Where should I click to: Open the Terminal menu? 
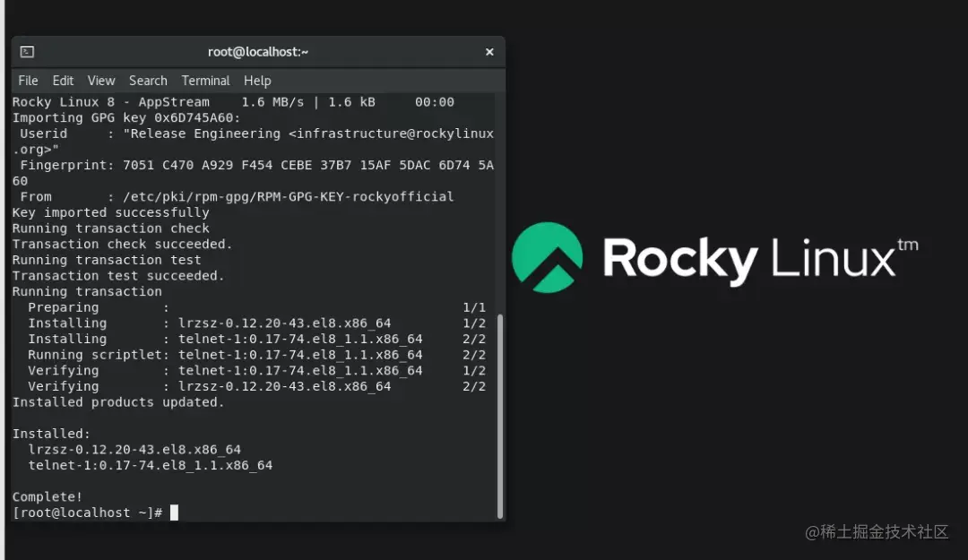pos(205,81)
